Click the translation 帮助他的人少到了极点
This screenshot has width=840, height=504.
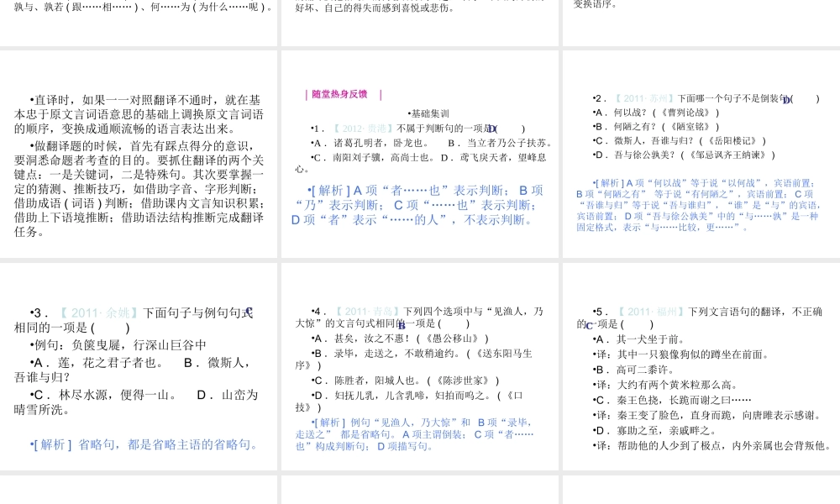(712, 445)
